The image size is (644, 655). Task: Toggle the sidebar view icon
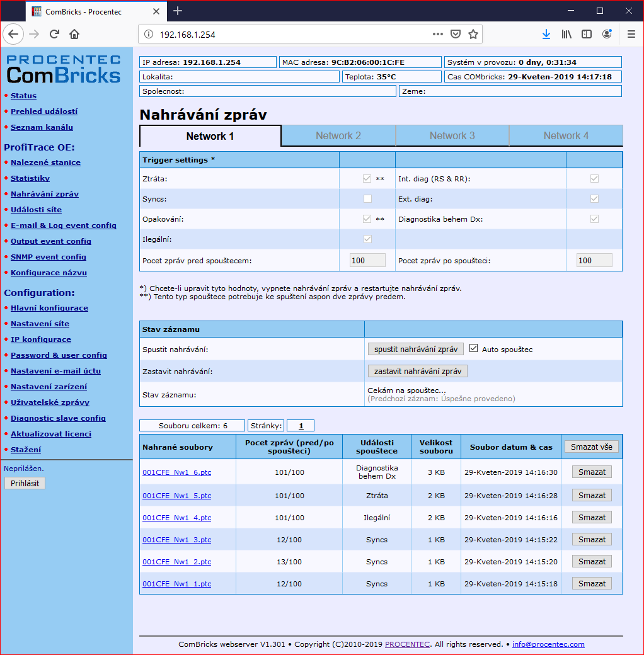(x=586, y=34)
